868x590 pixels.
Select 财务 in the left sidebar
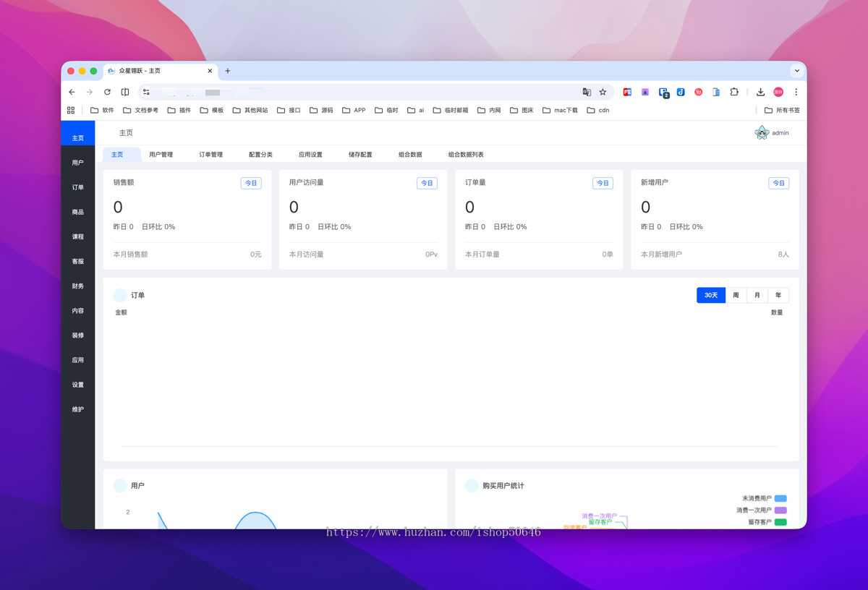point(78,286)
